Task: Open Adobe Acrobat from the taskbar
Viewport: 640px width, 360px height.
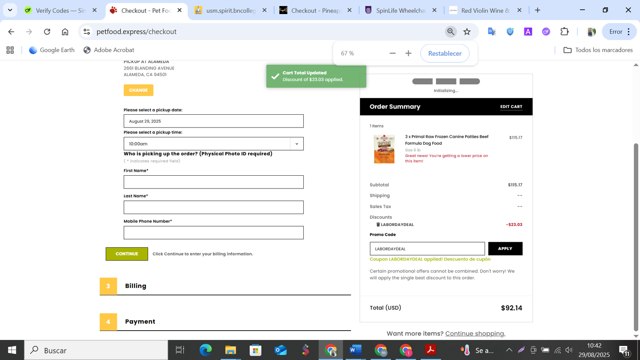Action: pos(430,350)
